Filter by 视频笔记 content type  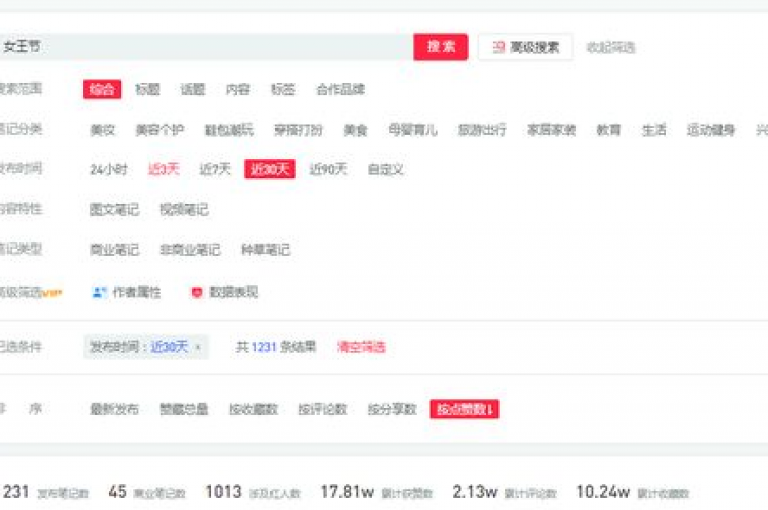(x=184, y=210)
